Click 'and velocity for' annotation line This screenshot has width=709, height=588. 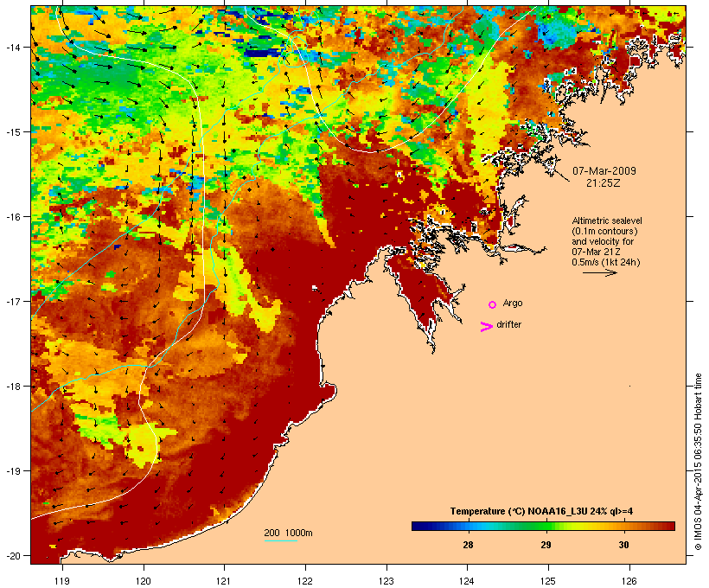603,241
